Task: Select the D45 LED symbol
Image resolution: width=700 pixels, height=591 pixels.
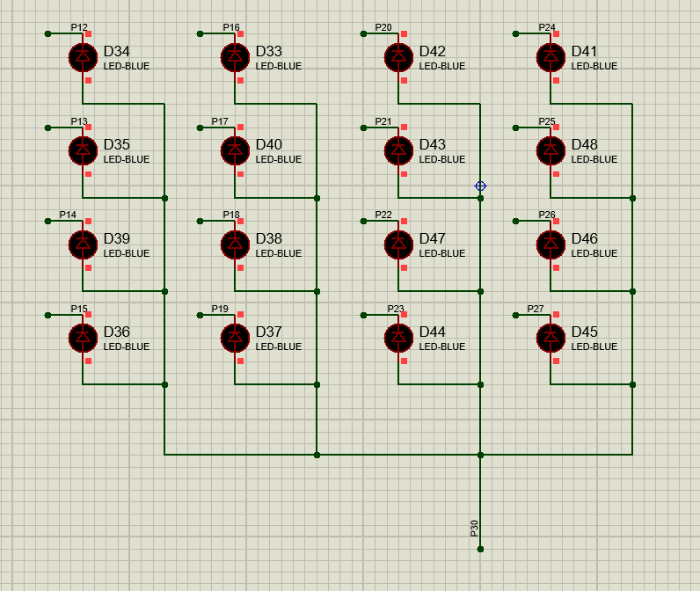Action: coord(551,338)
